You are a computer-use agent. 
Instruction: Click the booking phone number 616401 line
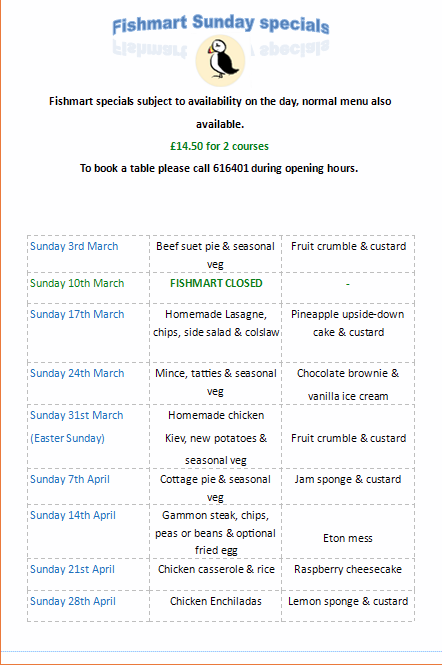(x=219, y=168)
